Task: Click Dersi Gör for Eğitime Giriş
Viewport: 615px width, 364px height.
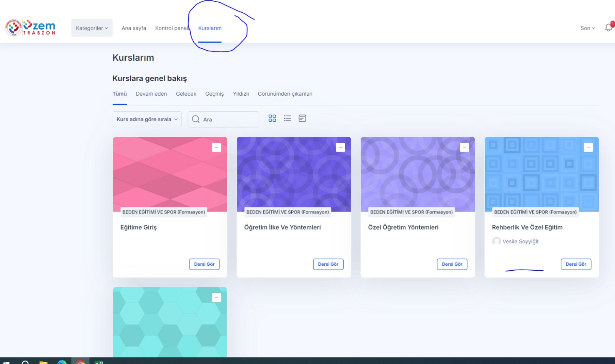Action: click(x=204, y=264)
